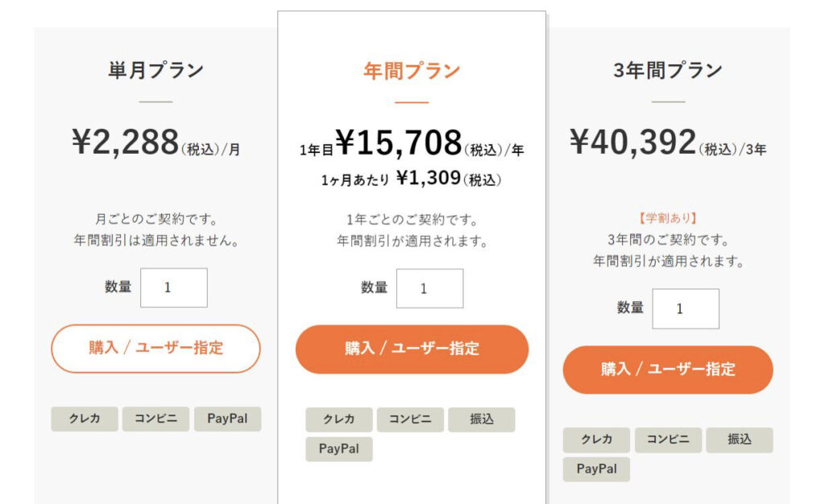Click the 年間プラン heading

point(412,71)
